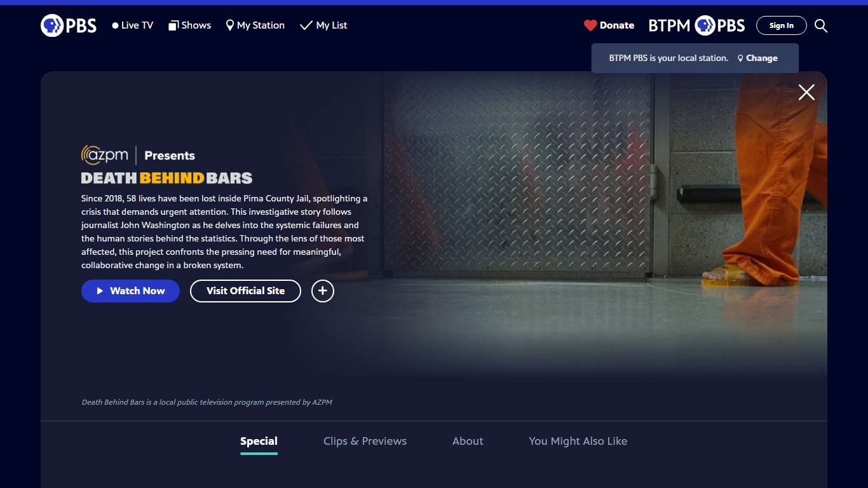View the currently selected Special tab
Viewport: 868px width, 488px height.
(259, 441)
